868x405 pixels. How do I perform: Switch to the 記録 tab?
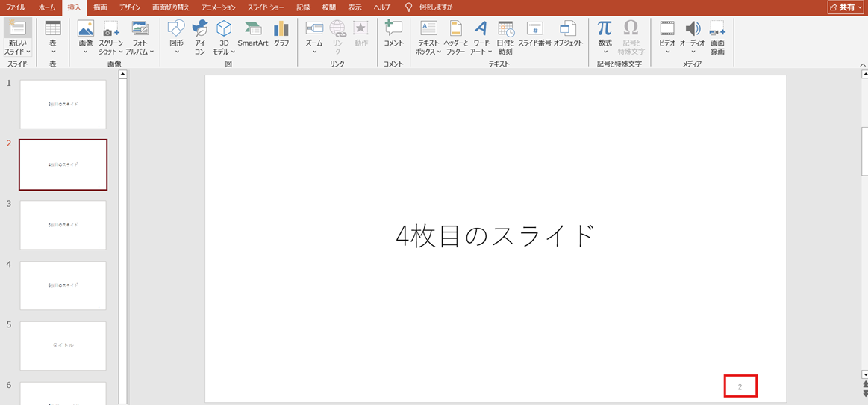[x=303, y=7]
